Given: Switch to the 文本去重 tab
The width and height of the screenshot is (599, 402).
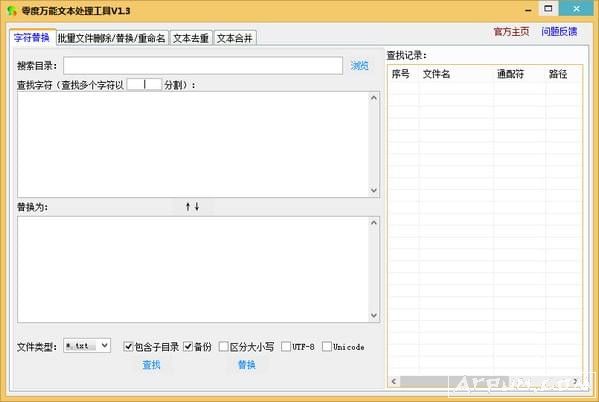Looking at the screenshot, I should point(191,38).
